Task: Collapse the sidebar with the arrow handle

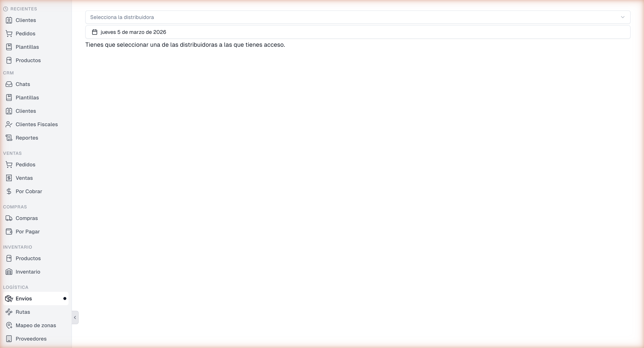Action: (75, 317)
